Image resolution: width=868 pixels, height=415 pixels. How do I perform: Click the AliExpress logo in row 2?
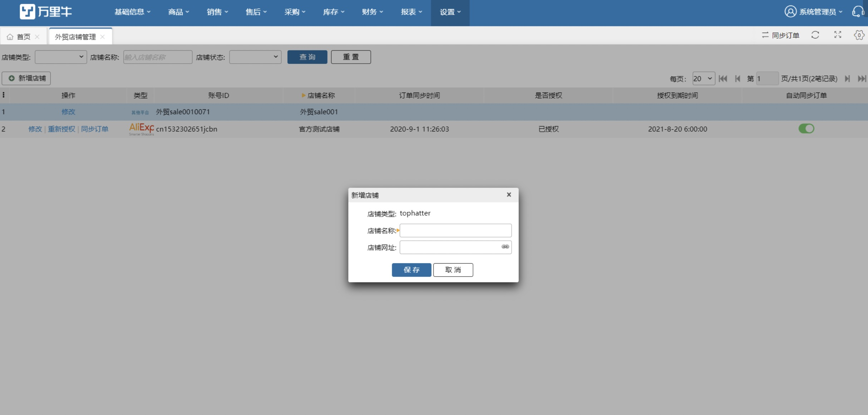tap(142, 129)
